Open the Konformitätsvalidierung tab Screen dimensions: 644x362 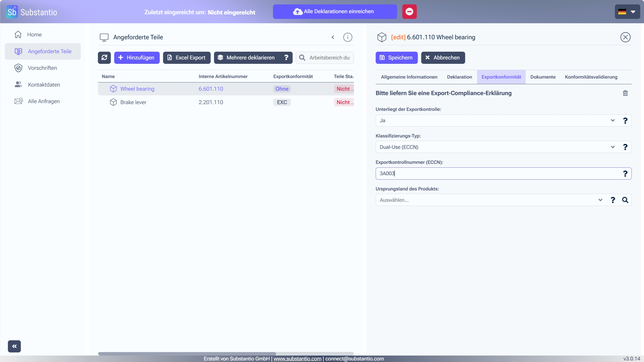(x=591, y=77)
